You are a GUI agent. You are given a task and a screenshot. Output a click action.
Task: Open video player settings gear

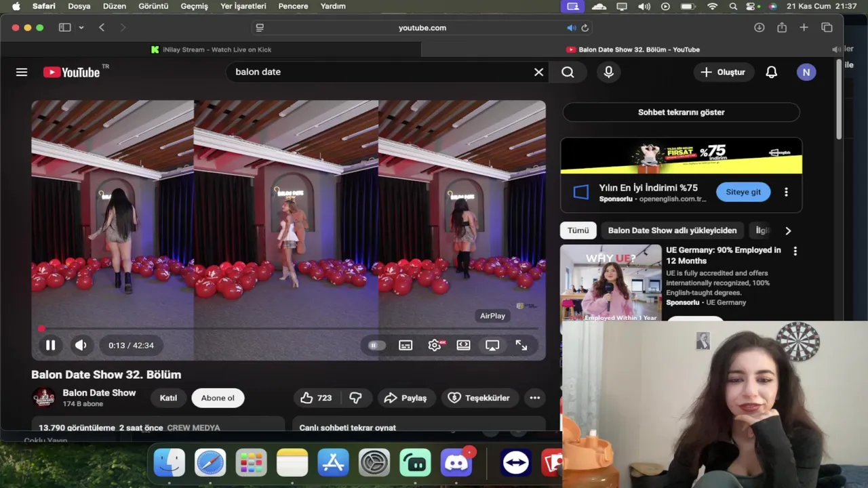pos(435,345)
